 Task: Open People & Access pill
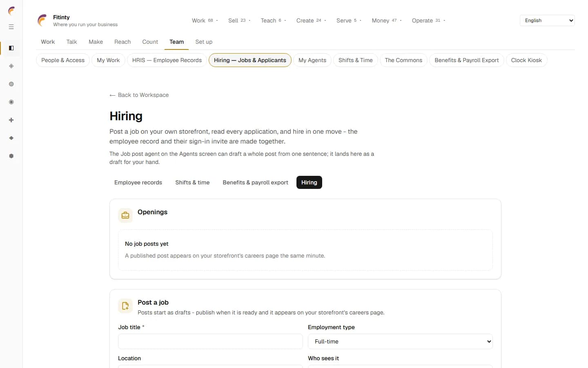[x=63, y=60]
